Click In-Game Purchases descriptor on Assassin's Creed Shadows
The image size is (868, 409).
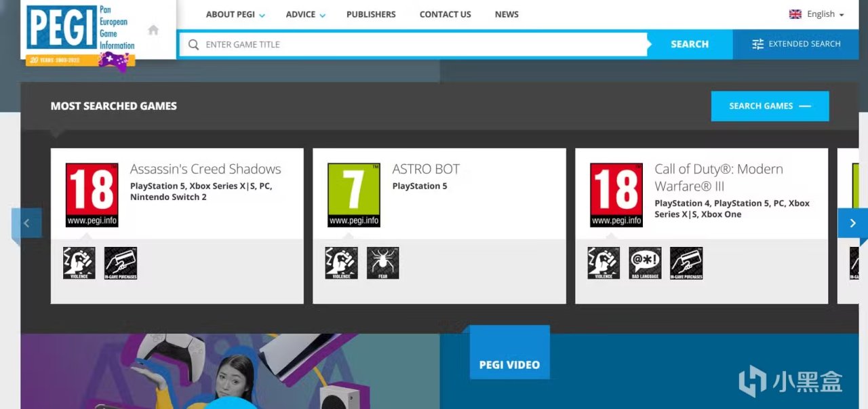[121, 263]
